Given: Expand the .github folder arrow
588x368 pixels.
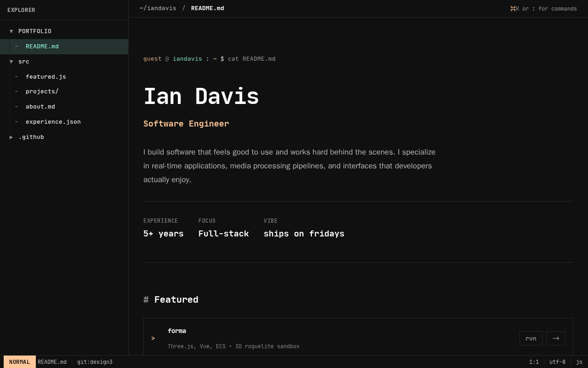Looking at the screenshot, I should coord(11,137).
